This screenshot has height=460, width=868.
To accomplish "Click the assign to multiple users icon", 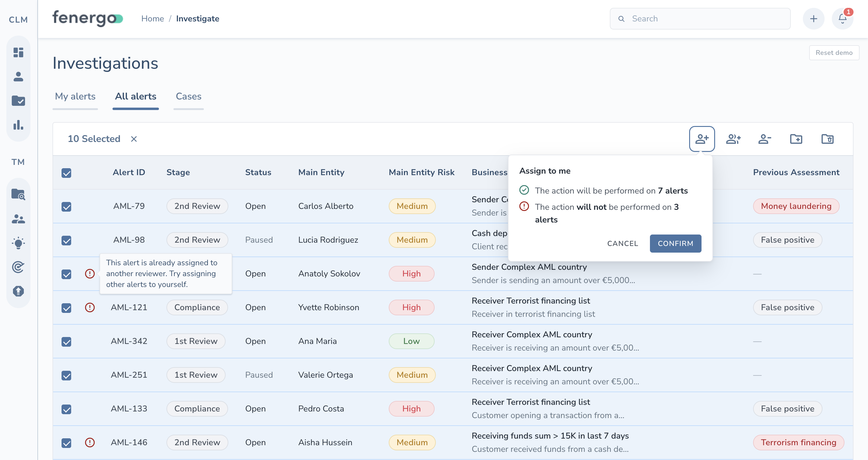I will [x=733, y=139].
